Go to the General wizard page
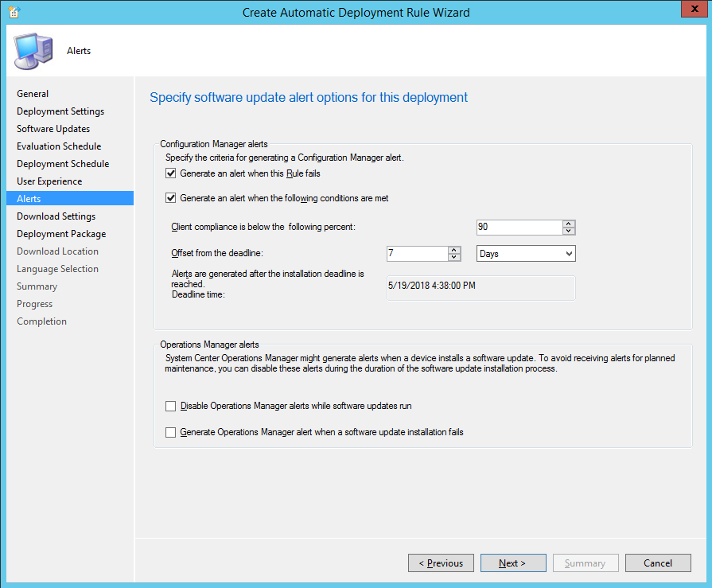The width and height of the screenshot is (712, 588). click(33, 94)
